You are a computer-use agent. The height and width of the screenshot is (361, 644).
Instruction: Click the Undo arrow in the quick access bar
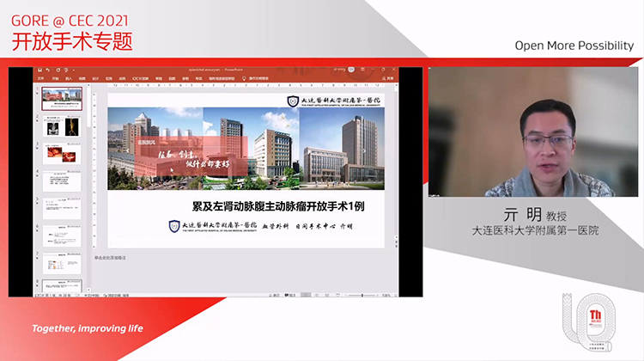47,70
